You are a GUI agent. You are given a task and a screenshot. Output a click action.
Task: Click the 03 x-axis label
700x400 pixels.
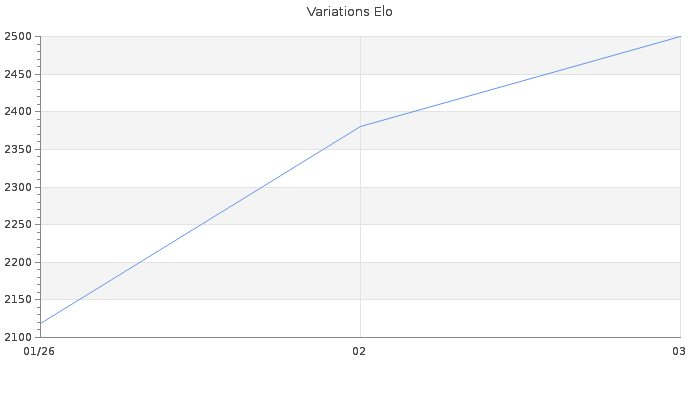click(x=678, y=351)
